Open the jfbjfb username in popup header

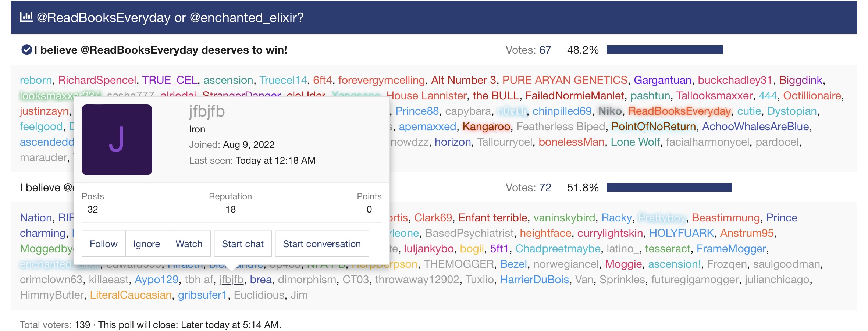(x=207, y=111)
